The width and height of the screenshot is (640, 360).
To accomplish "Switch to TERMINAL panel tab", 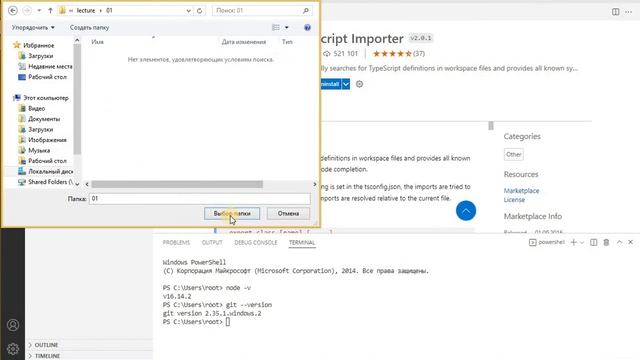I will click(x=302, y=242).
